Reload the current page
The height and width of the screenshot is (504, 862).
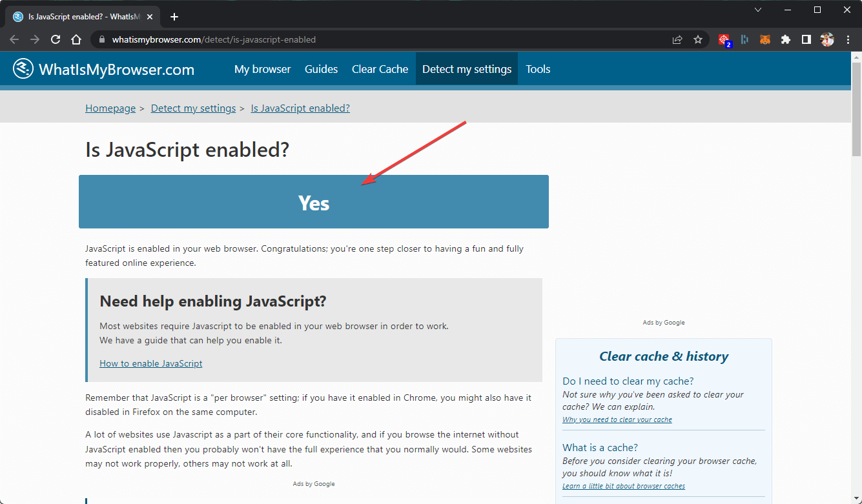pyautogui.click(x=56, y=39)
